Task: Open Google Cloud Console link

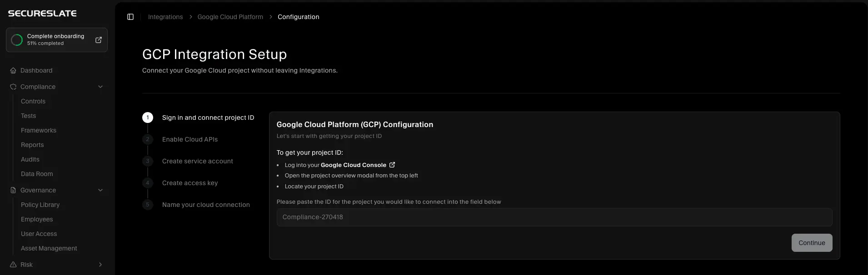Action: click(x=354, y=165)
